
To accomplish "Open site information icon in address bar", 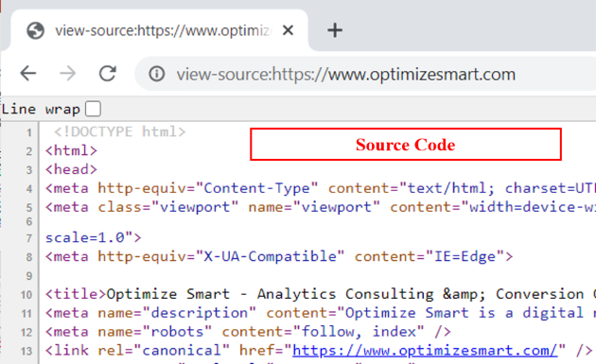I will pyautogui.click(x=157, y=74).
